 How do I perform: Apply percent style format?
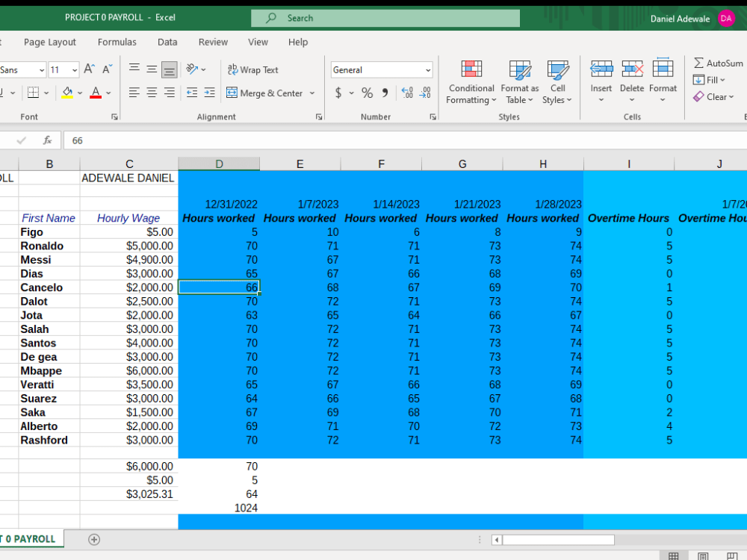(367, 93)
